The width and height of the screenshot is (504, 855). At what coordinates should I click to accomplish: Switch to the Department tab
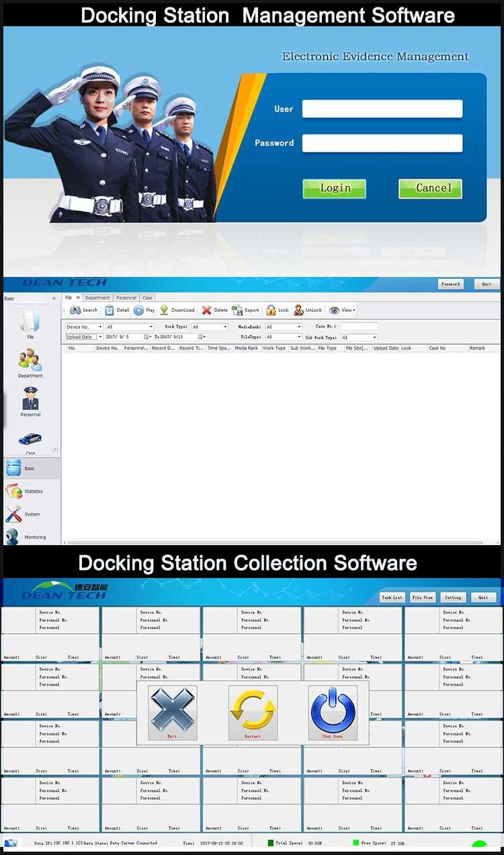pyautogui.click(x=97, y=298)
